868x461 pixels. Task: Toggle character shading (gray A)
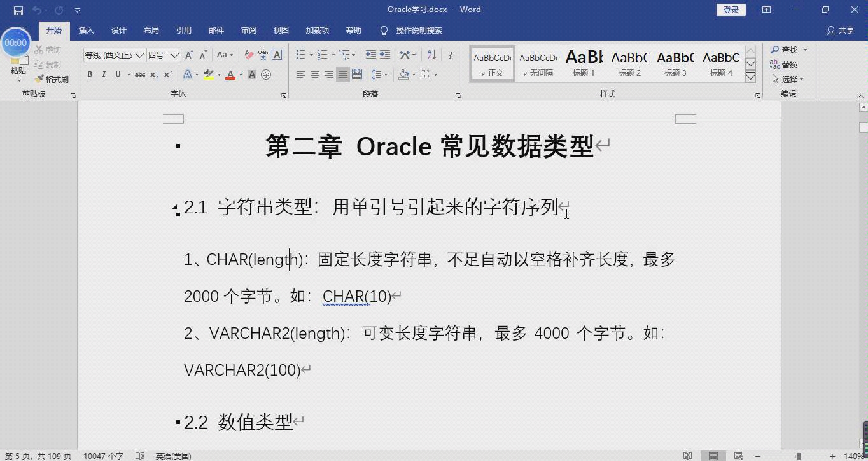coord(252,74)
